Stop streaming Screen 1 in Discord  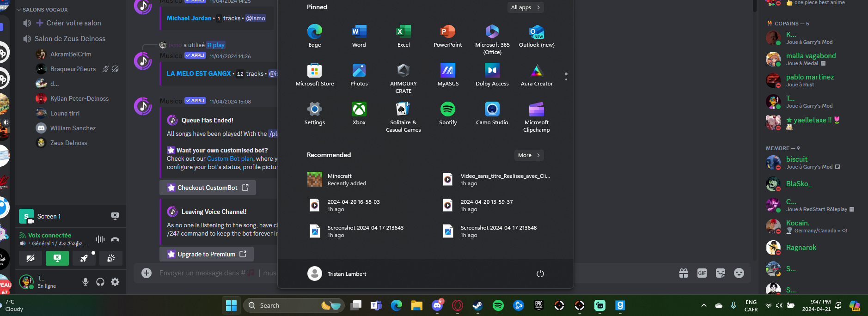(115, 216)
